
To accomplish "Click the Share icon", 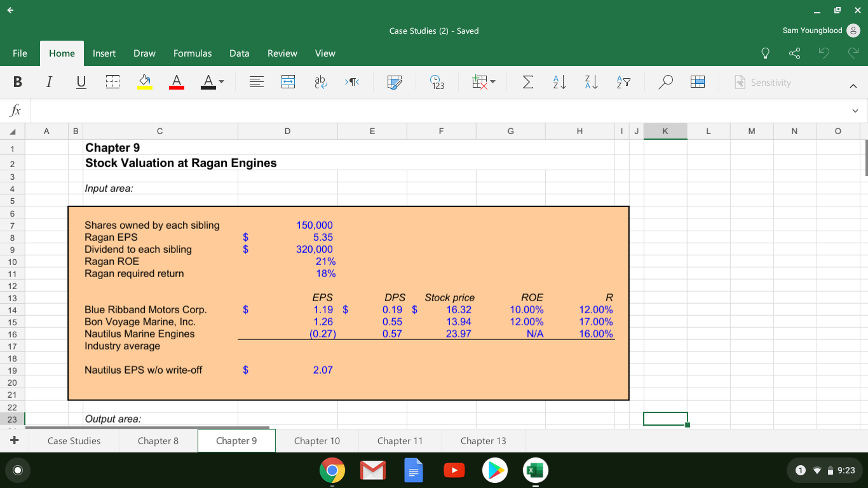I will (x=794, y=53).
